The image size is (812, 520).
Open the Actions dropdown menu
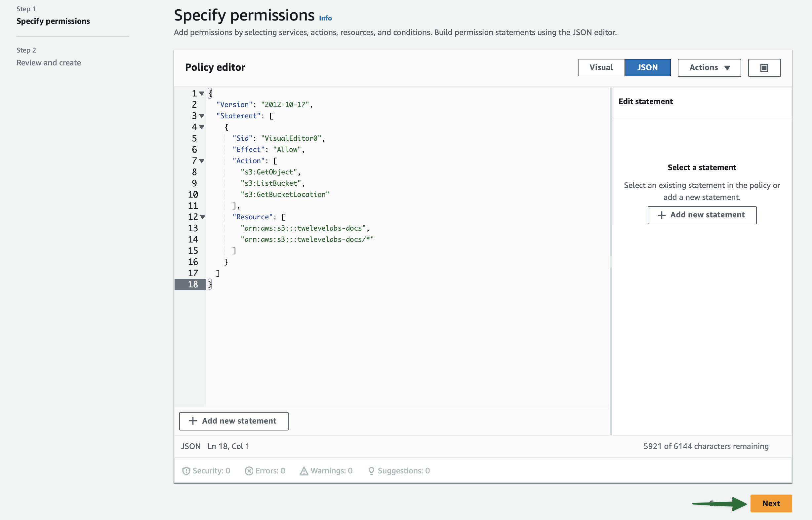(709, 68)
